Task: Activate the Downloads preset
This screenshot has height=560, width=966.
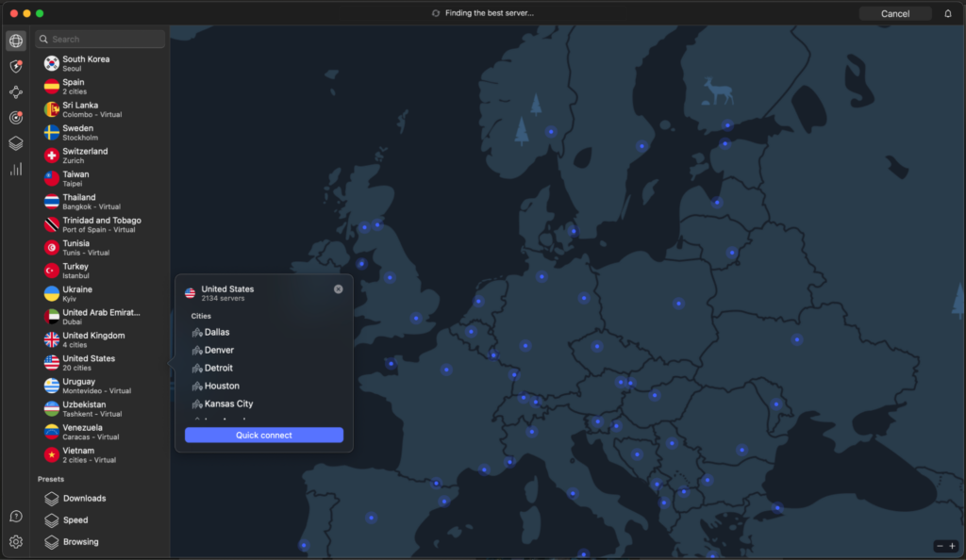Action: tap(102, 499)
